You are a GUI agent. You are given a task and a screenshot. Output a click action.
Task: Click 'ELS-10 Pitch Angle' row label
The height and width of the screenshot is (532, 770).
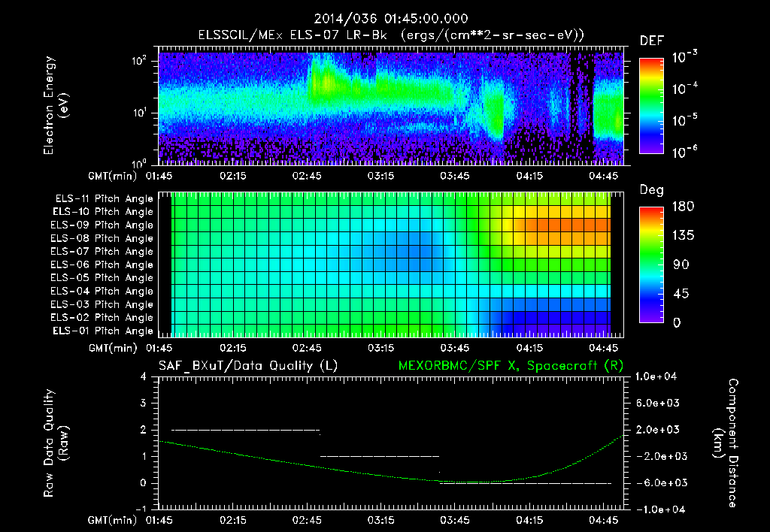click(103, 212)
